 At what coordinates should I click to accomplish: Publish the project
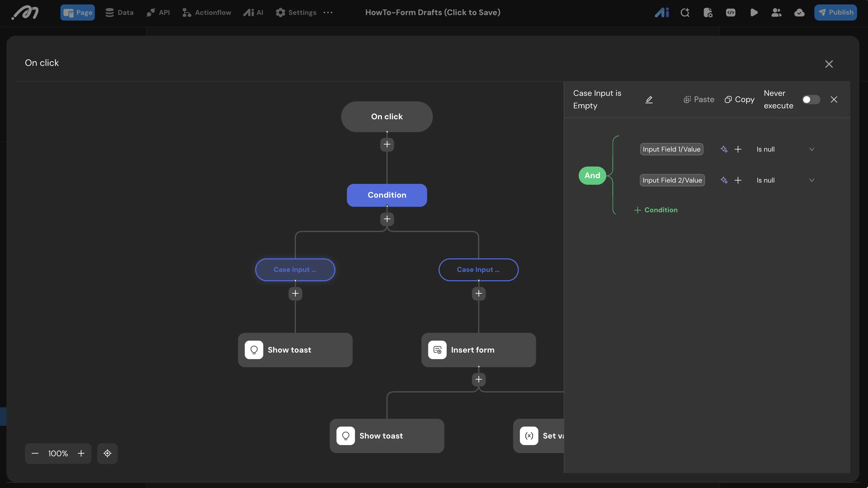(x=835, y=12)
